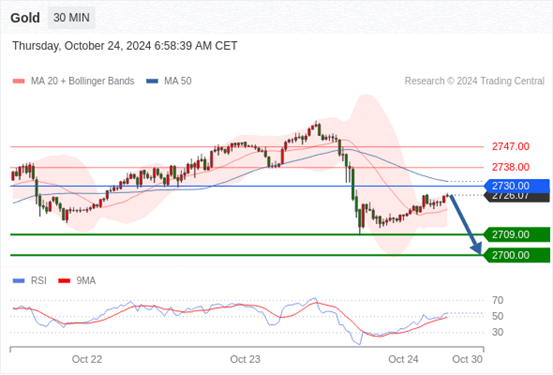Viewport: 553px width, 375px height.
Task: Click the Oct 30 date axis label
Action: pos(467,359)
